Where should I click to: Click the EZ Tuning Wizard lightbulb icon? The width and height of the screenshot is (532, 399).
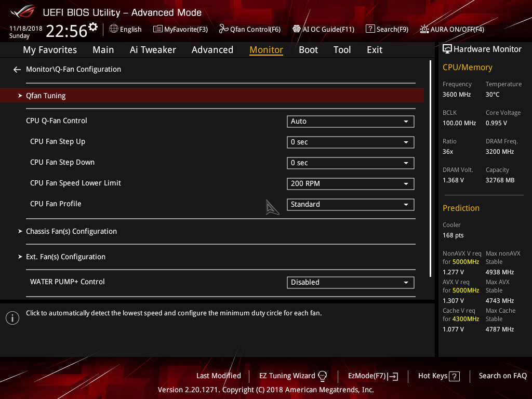(322, 376)
